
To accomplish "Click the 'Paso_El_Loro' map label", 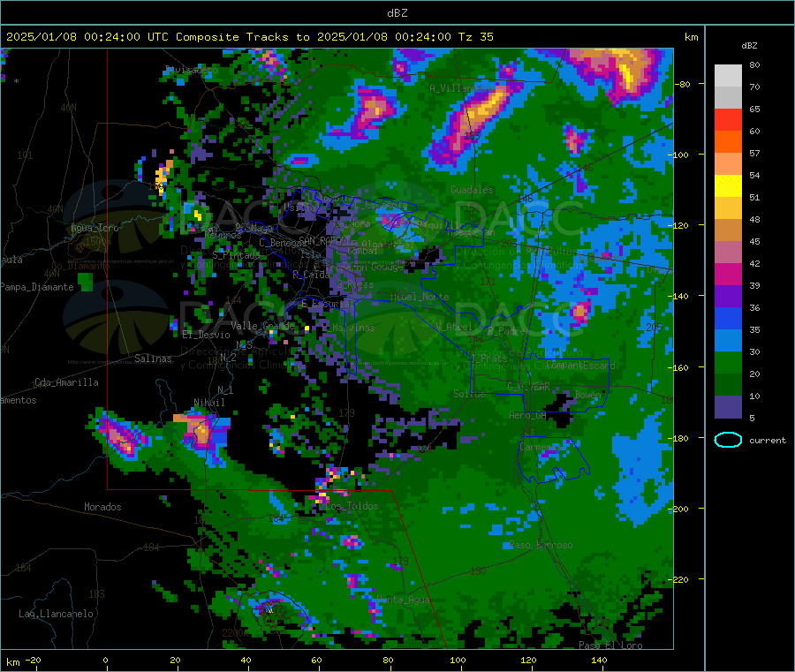I will tap(610, 646).
